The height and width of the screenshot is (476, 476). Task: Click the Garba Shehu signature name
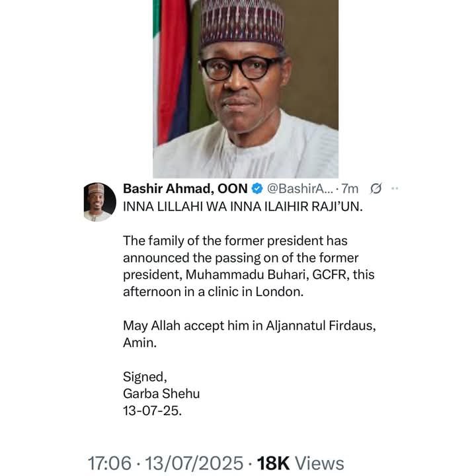[x=161, y=394]
